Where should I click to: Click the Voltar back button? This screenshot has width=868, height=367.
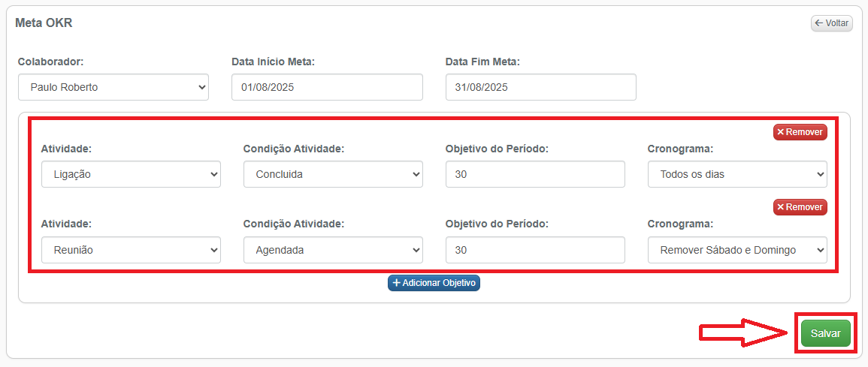point(832,23)
